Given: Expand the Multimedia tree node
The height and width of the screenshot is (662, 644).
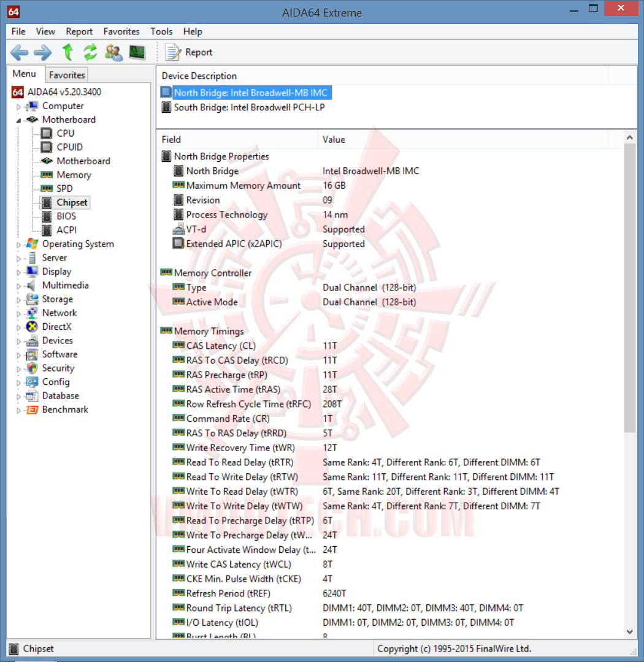Looking at the screenshot, I should point(18,286).
